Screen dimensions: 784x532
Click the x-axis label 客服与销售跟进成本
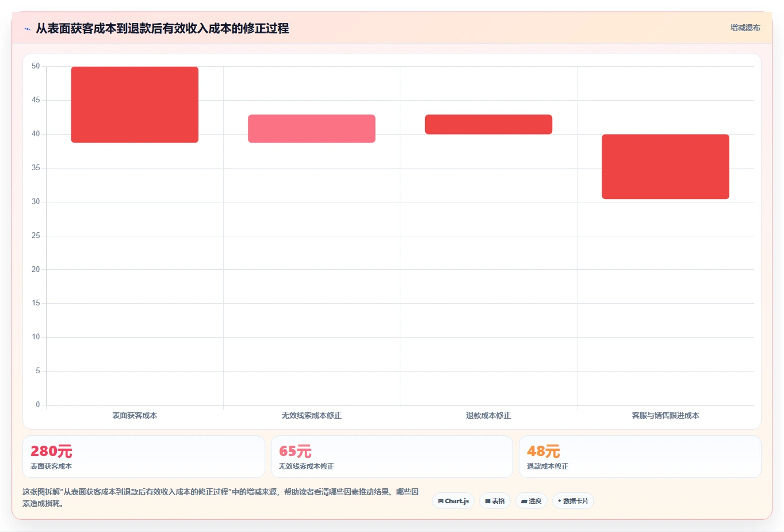click(x=666, y=415)
